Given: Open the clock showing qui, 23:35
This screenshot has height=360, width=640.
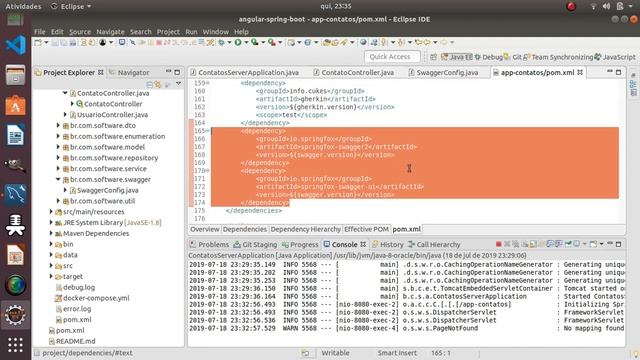Looking at the screenshot, I should [336, 6].
